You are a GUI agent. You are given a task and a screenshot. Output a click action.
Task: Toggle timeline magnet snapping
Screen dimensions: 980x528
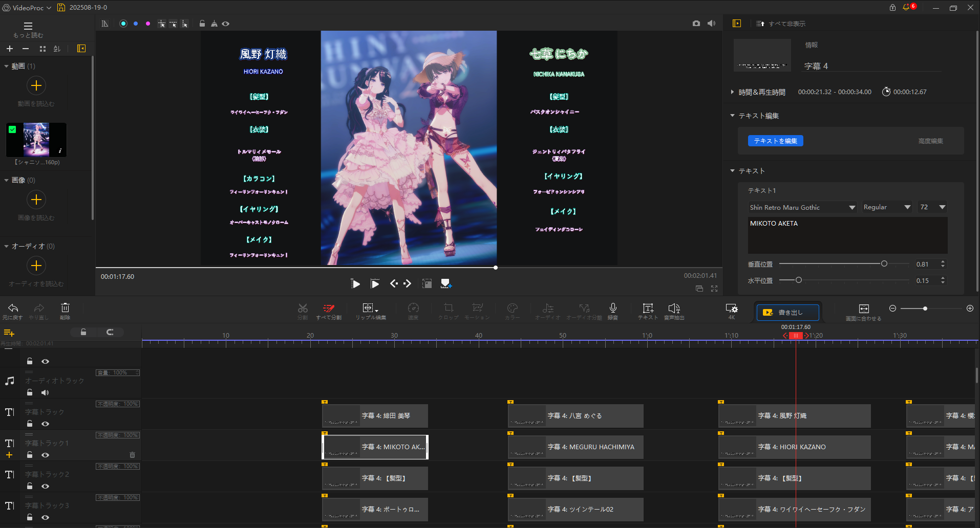110,332
